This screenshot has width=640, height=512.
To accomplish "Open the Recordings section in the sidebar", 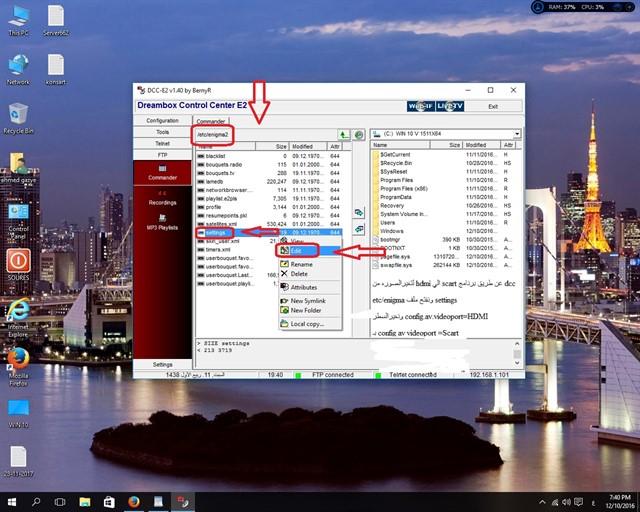I will click(162, 198).
